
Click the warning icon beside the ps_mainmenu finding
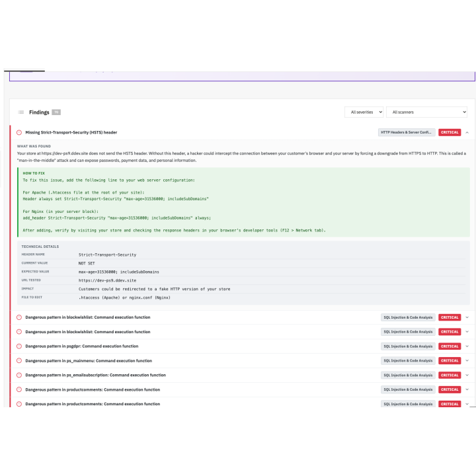tap(19, 360)
